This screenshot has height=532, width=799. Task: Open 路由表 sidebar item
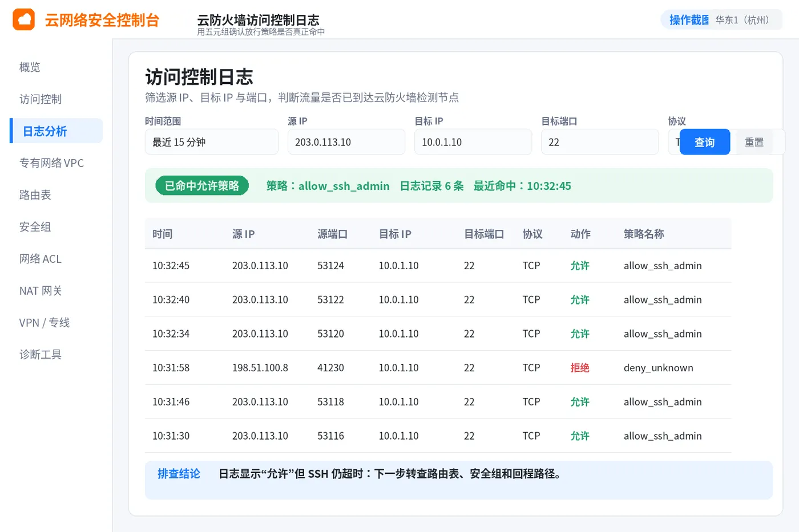point(35,195)
